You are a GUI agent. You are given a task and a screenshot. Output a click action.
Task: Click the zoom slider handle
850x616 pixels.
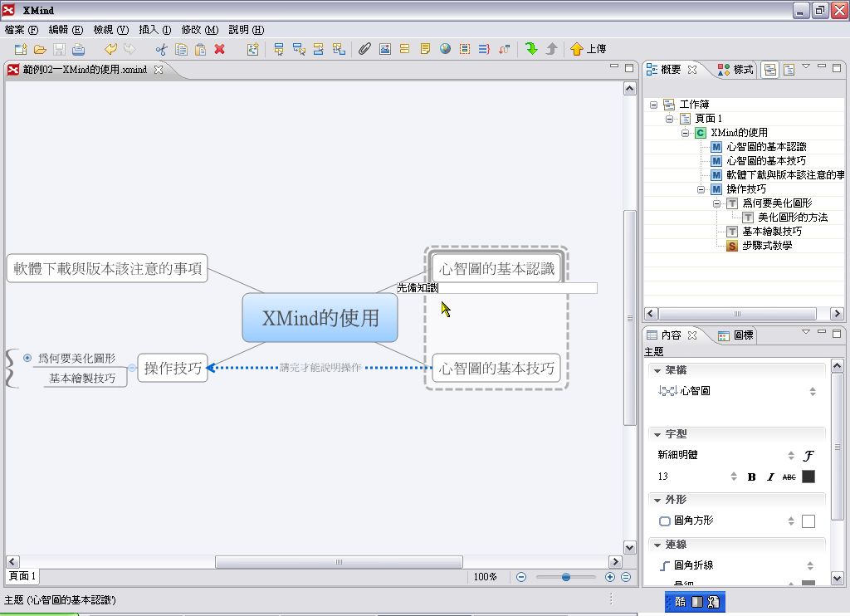566,577
